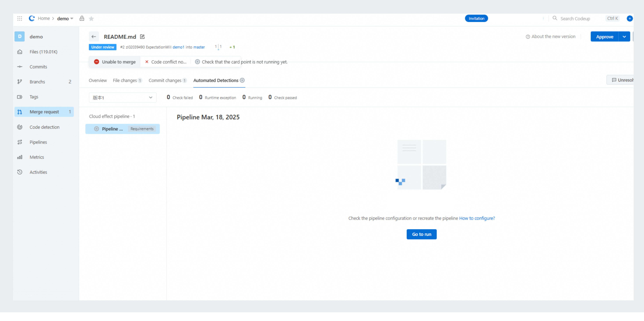Open the 版本1 version dropdown
The width and height of the screenshot is (644, 321).
click(x=123, y=98)
